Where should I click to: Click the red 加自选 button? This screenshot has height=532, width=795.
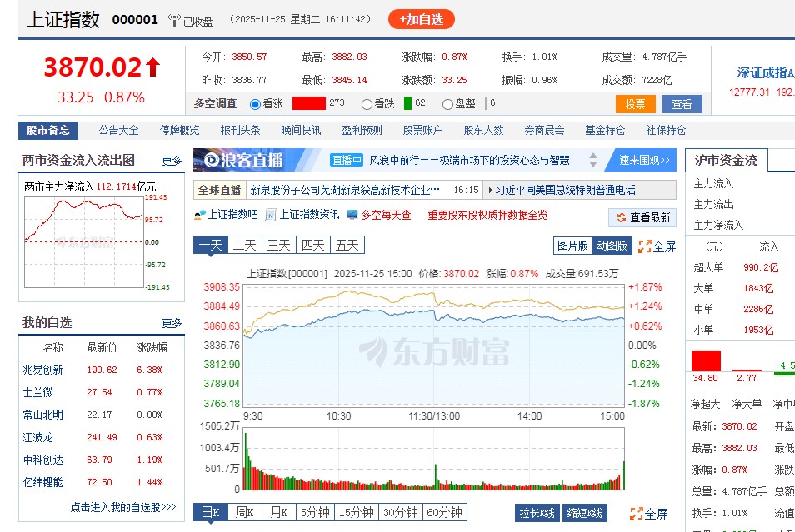(422, 19)
